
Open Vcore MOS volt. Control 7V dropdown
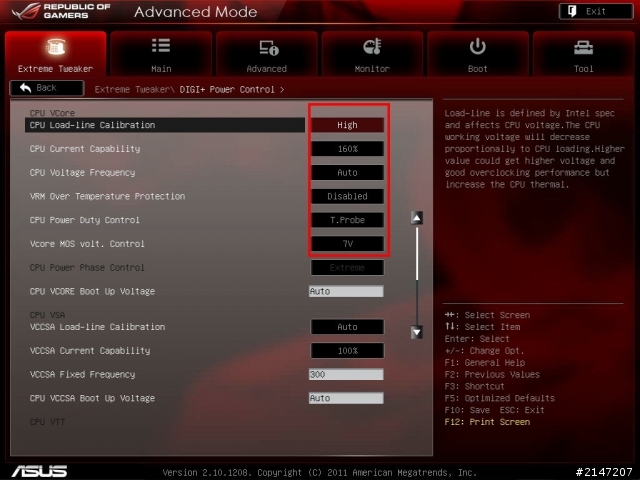(347, 244)
